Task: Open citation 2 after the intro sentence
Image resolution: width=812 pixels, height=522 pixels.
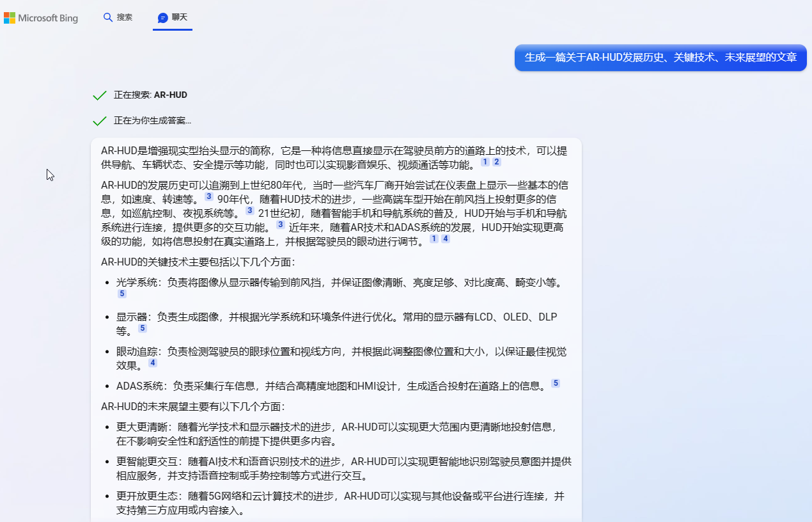Action: point(496,162)
